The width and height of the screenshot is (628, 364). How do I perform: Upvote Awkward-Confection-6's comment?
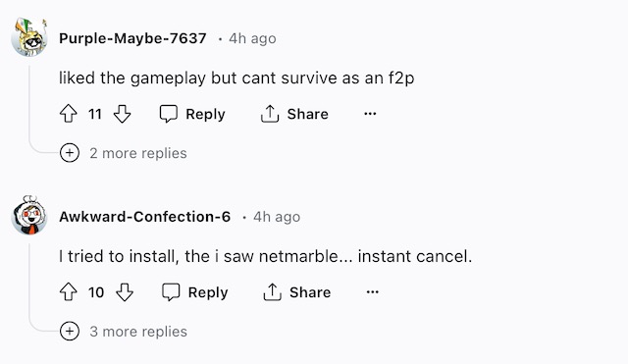tap(69, 292)
